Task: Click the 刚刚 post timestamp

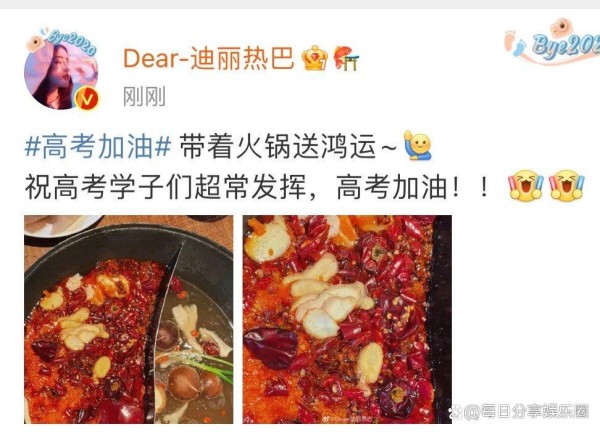Action: click(144, 96)
